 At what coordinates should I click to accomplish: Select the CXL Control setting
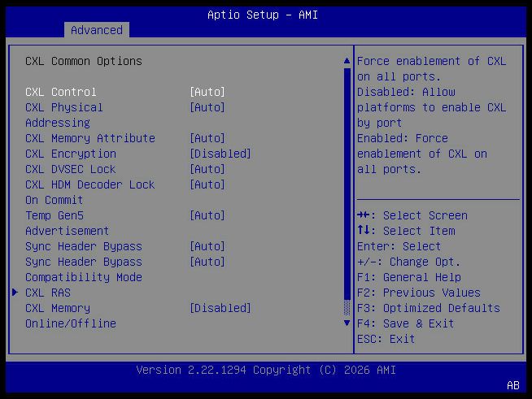(61, 92)
